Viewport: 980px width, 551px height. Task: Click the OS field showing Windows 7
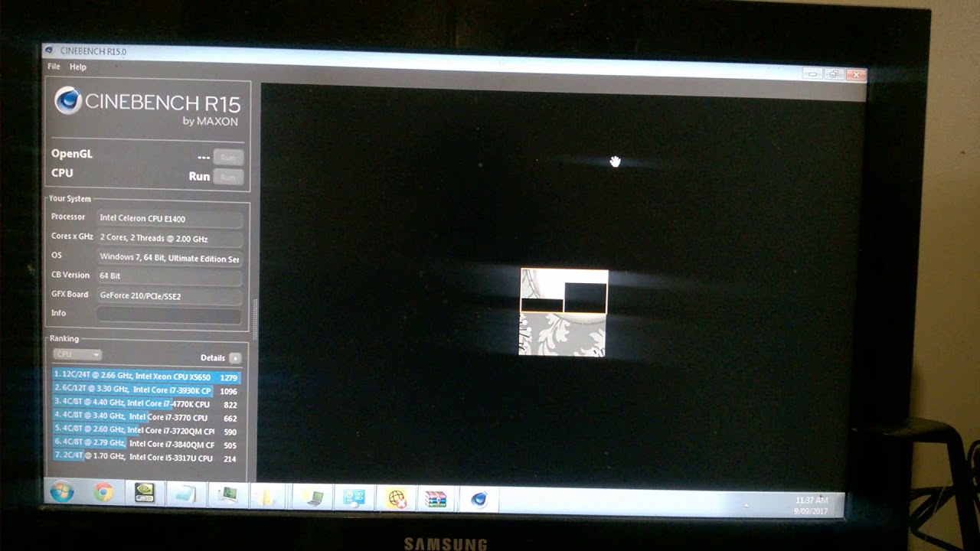pyautogui.click(x=170, y=258)
